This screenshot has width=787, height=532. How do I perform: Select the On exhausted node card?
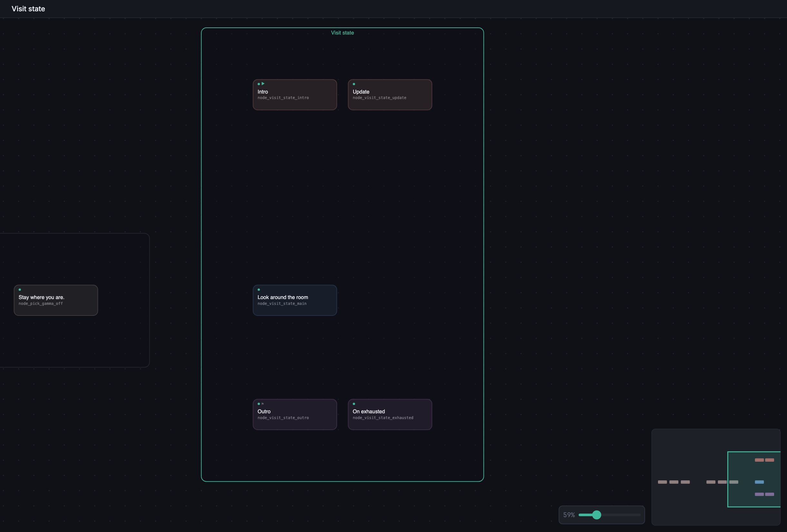coord(390,415)
